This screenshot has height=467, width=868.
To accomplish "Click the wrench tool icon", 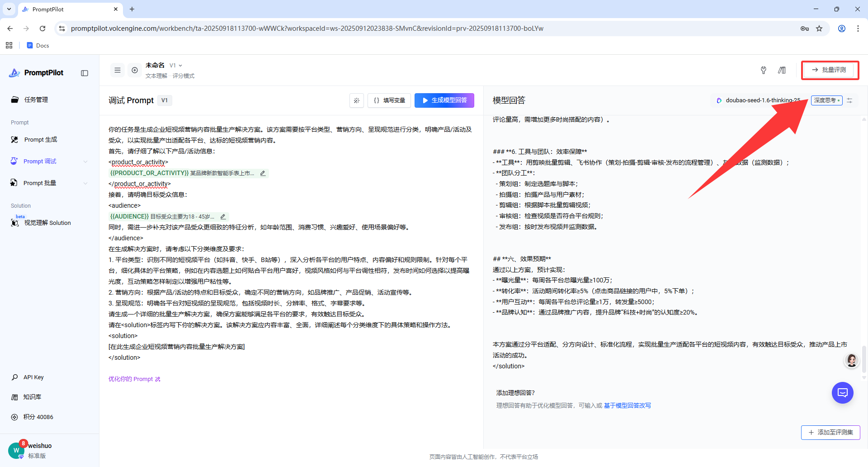I will coord(764,70).
